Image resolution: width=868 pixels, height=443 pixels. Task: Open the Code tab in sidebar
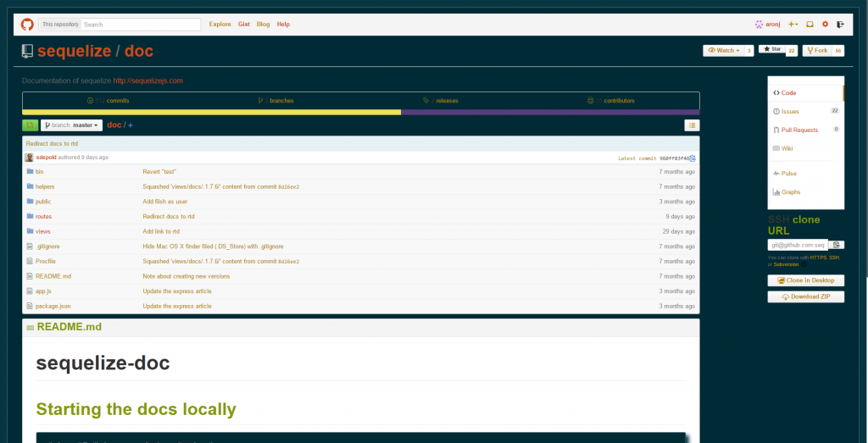(x=806, y=93)
